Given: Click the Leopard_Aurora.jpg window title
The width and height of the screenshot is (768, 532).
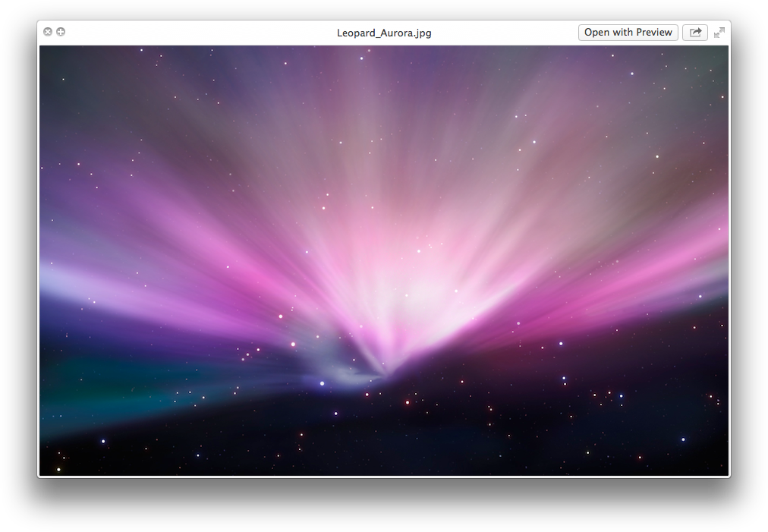Looking at the screenshot, I should click(x=384, y=33).
